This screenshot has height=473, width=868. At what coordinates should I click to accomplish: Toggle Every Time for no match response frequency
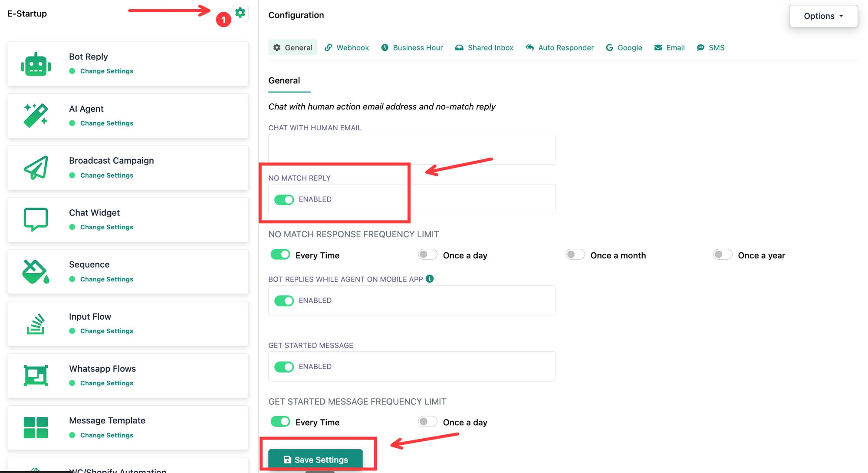click(280, 255)
